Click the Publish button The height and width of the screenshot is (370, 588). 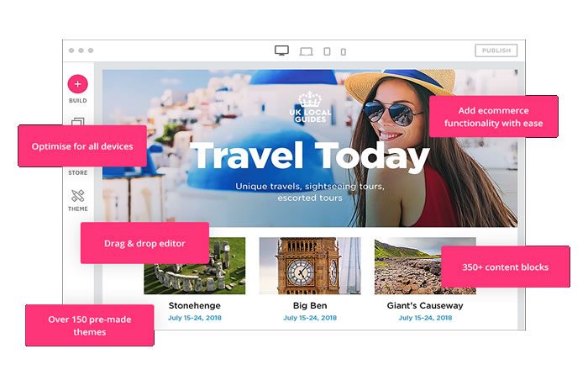(x=496, y=50)
